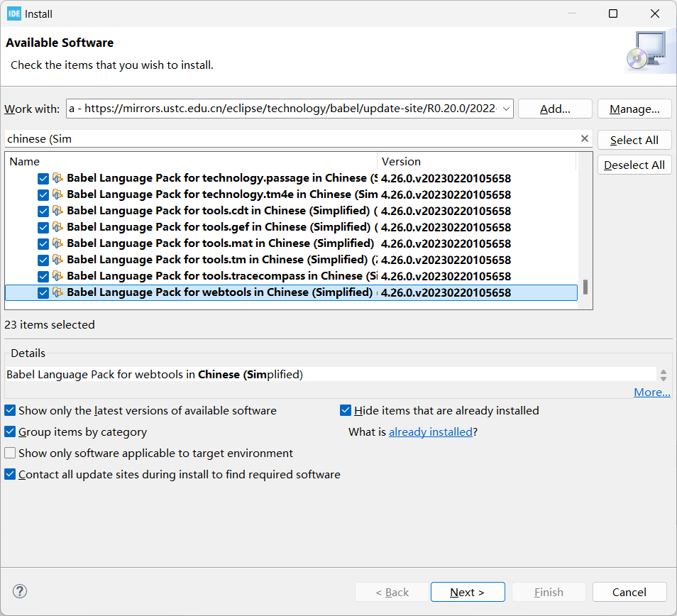677x616 pixels.
Task: Click version cell of the webtools row
Action: tap(446, 292)
